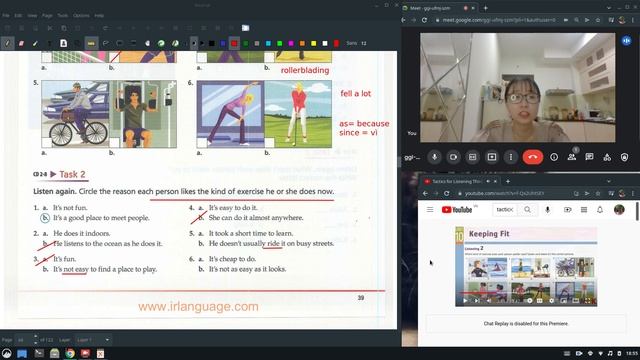This screenshot has height=360, width=640.
Task: Pick the orange pen color
Action: click(x=302, y=43)
